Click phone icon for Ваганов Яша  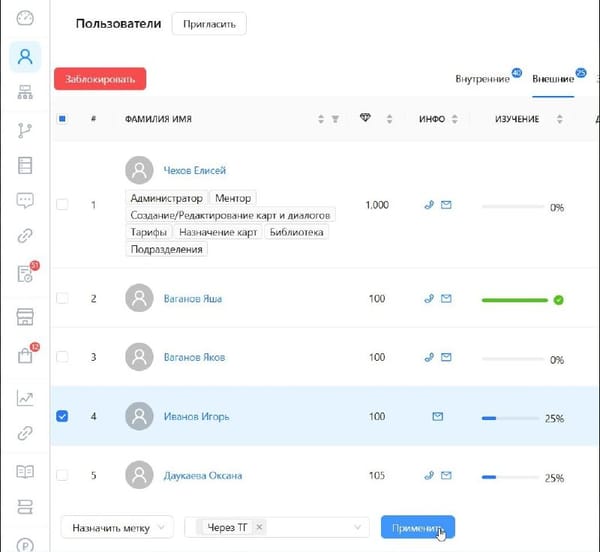pos(429,298)
